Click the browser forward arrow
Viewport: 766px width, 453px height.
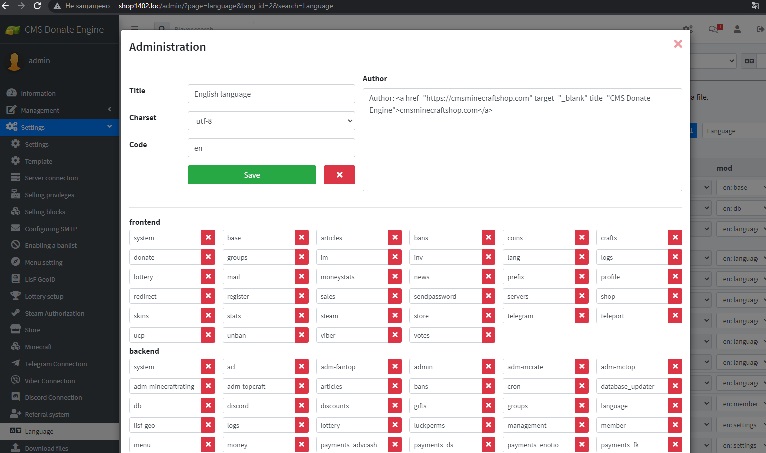coord(22,6)
